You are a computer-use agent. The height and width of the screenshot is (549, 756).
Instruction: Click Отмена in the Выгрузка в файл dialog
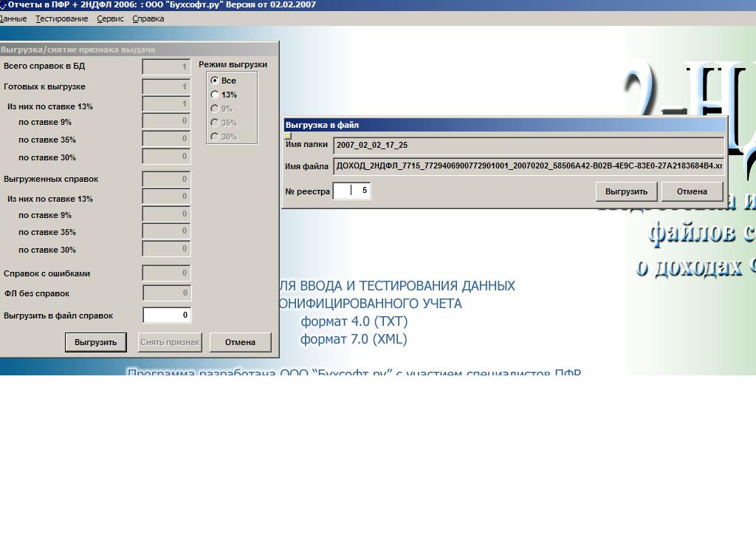pos(692,191)
